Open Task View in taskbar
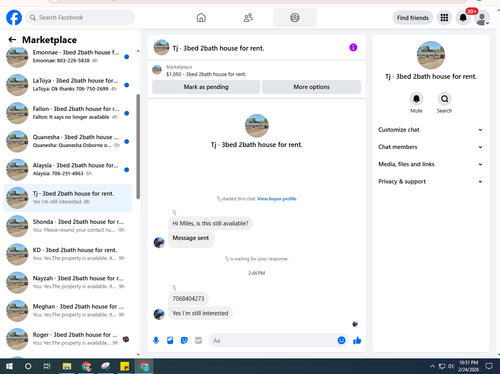500x374 pixels. click(47, 366)
